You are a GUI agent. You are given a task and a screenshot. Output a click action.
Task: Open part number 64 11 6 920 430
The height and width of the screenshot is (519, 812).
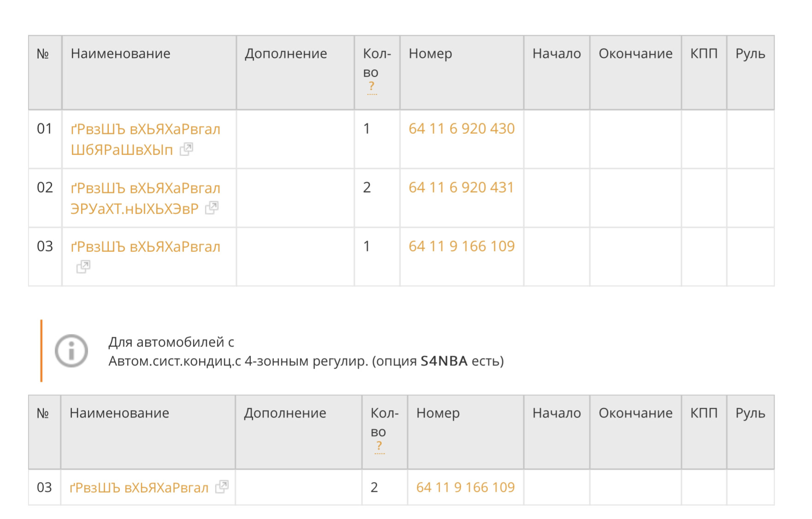[x=461, y=129]
